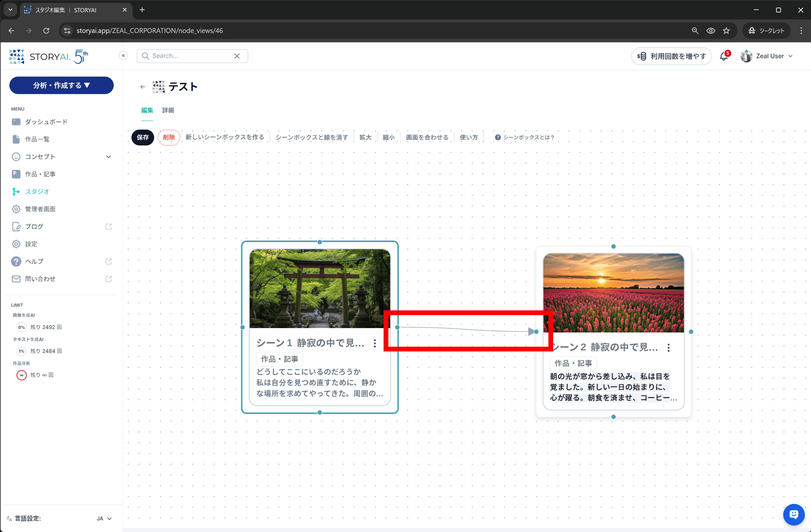Open site information icon in address bar
The width and height of the screenshot is (811, 532).
(67, 31)
